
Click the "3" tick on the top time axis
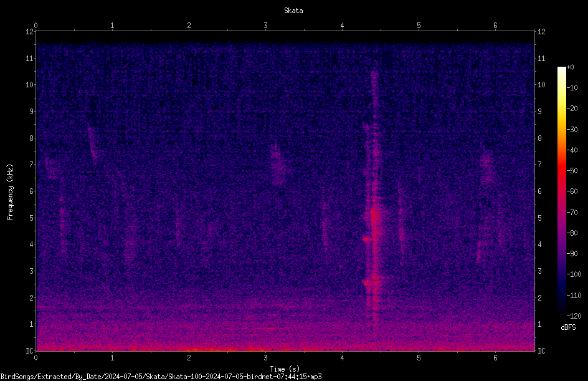pos(265,26)
